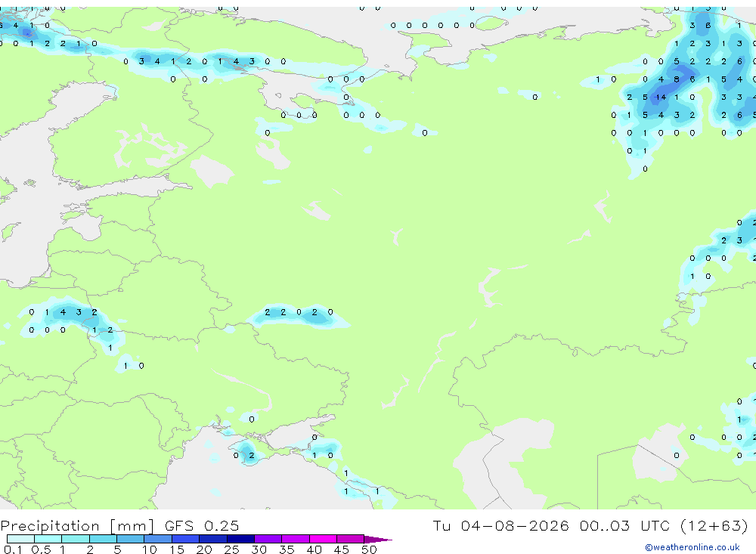The width and height of the screenshot is (756, 554).
Task: Click the '14' precipitation value on the map
Action: click(661, 97)
